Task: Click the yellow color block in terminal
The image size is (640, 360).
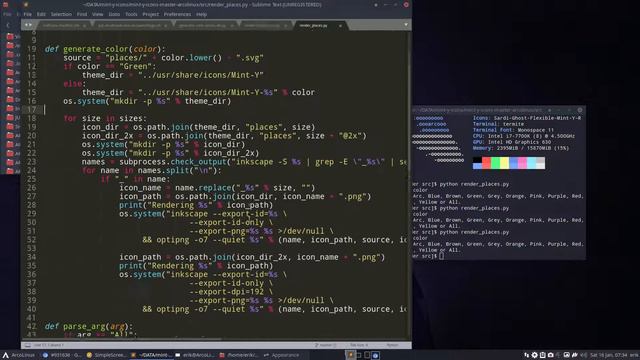Action: point(504,163)
